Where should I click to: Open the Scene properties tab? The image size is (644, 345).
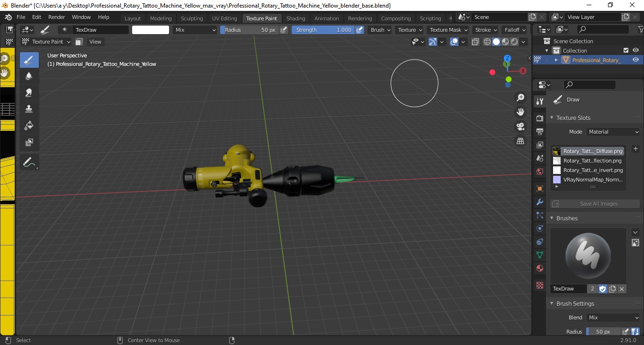click(x=539, y=158)
